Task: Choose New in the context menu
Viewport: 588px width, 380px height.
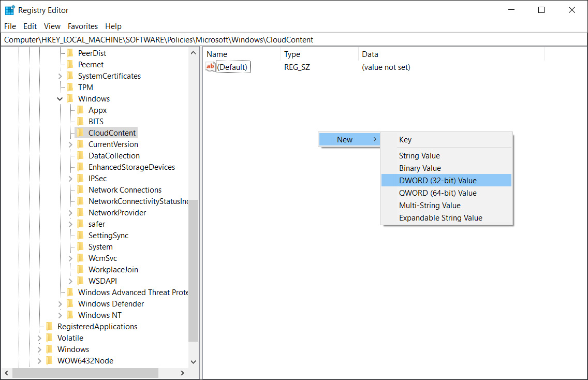Action: pyautogui.click(x=349, y=140)
